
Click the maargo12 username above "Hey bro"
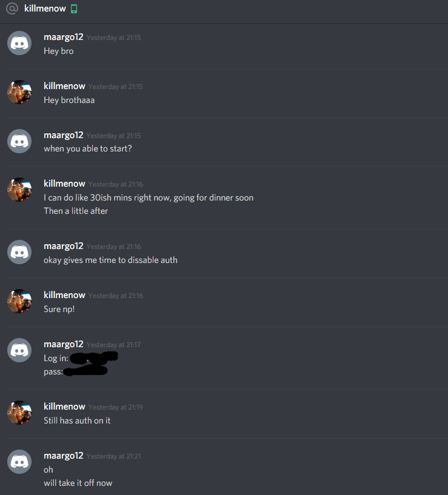click(x=64, y=37)
